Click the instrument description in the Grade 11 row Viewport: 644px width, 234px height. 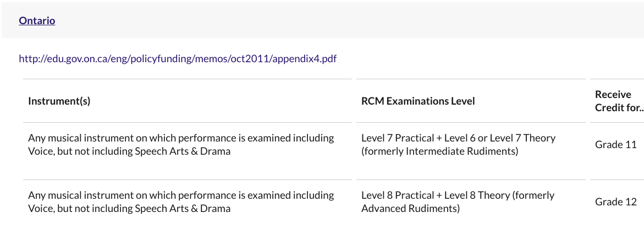[181, 144]
